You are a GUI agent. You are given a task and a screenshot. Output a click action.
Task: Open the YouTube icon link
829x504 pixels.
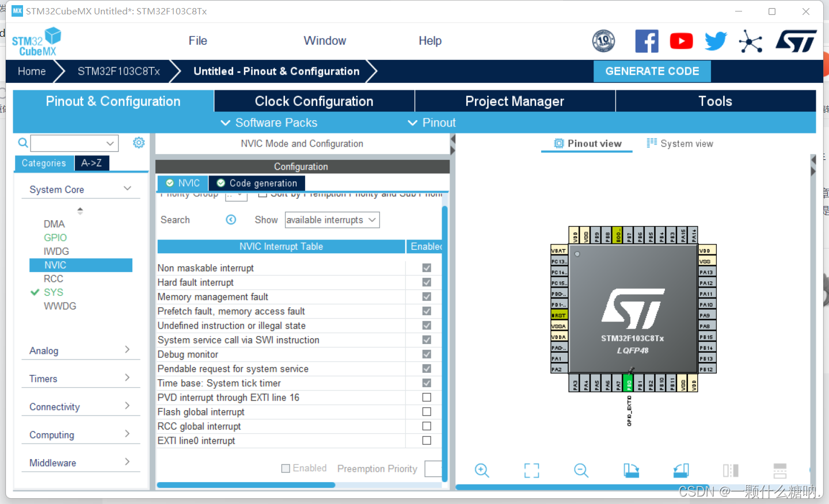click(681, 41)
